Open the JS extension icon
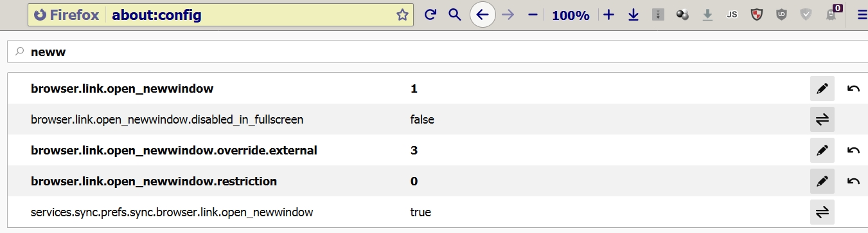Screen dimensions: 868x233 [732, 15]
